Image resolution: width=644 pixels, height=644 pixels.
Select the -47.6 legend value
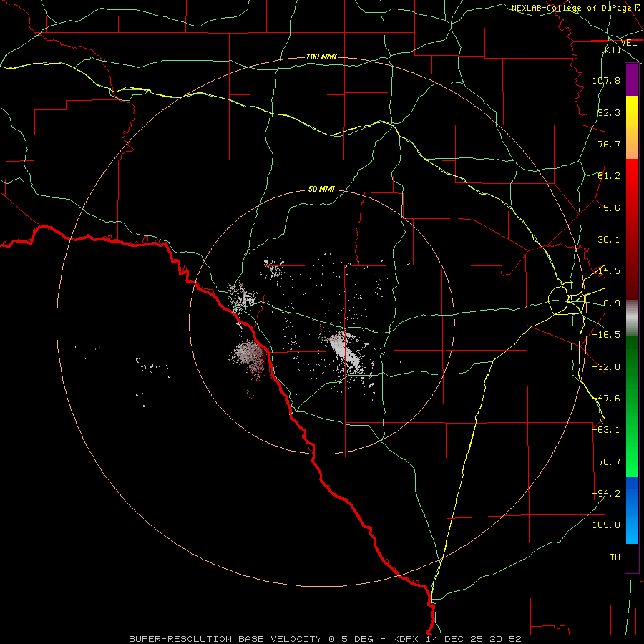pos(606,399)
